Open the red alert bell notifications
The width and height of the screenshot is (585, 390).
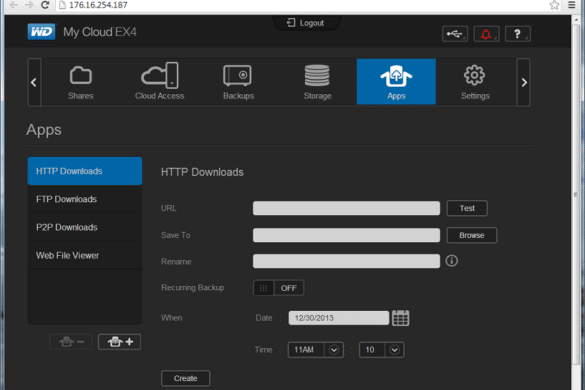(x=486, y=34)
